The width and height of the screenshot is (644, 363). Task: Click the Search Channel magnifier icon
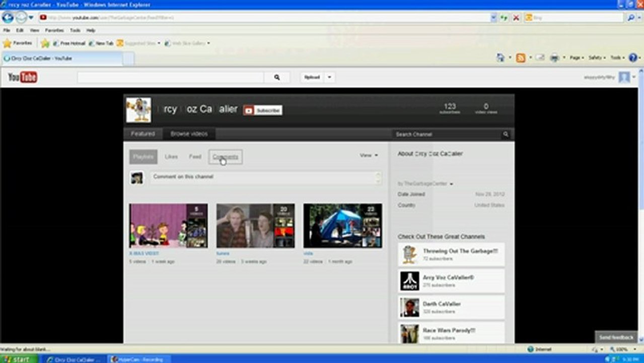pos(506,135)
